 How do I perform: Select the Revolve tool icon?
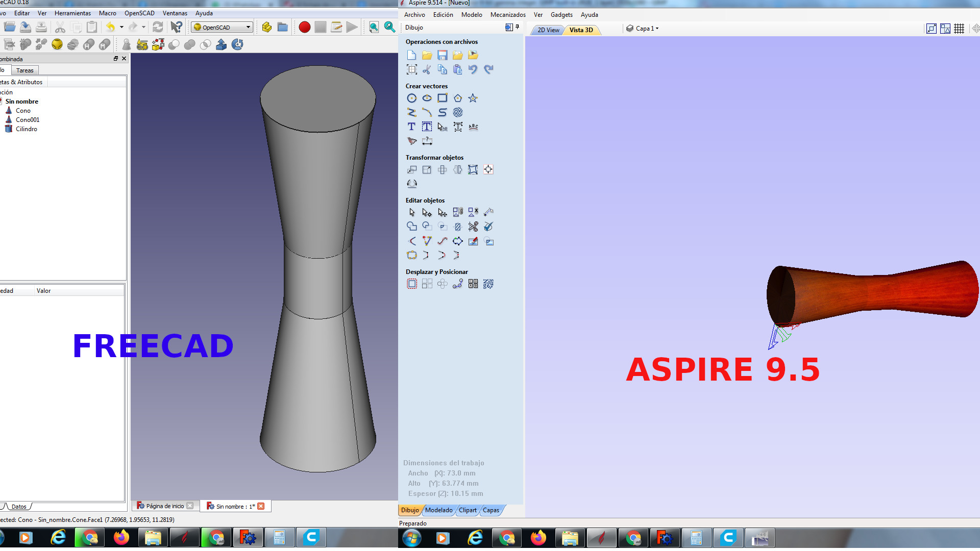click(x=237, y=45)
